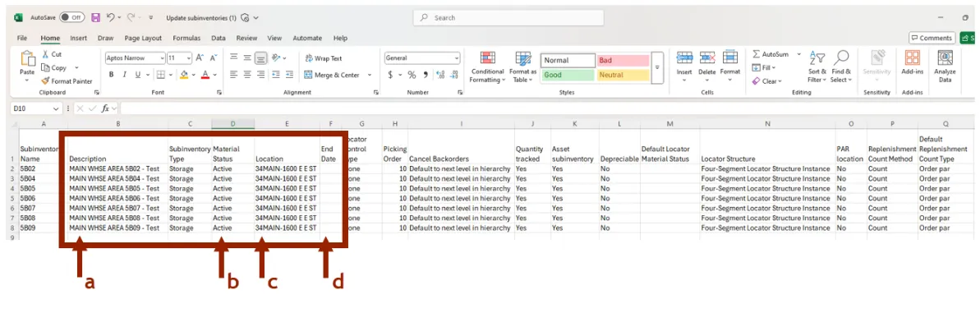The height and width of the screenshot is (318, 980).
Task: Increase decimal places
Action: (x=440, y=75)
